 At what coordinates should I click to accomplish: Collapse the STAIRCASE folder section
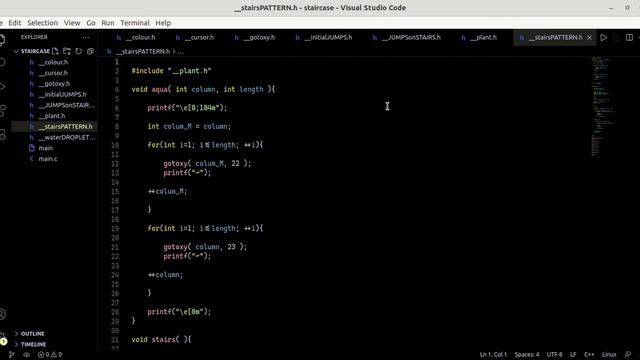32,51
